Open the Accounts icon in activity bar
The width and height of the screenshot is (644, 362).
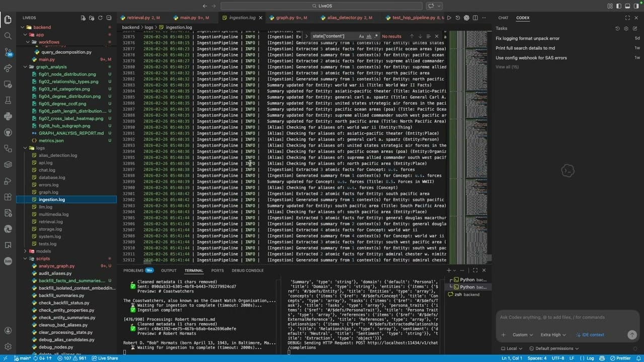(x=8, y=330)
